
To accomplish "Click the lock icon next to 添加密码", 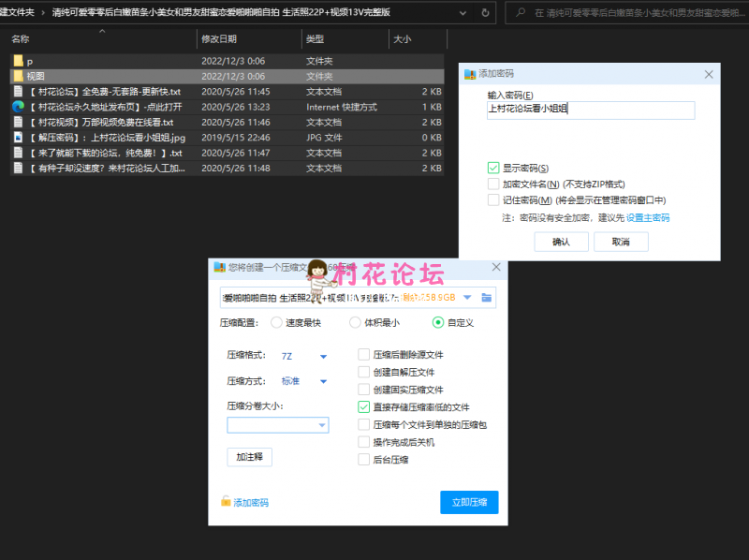I will tap(226, 502).
